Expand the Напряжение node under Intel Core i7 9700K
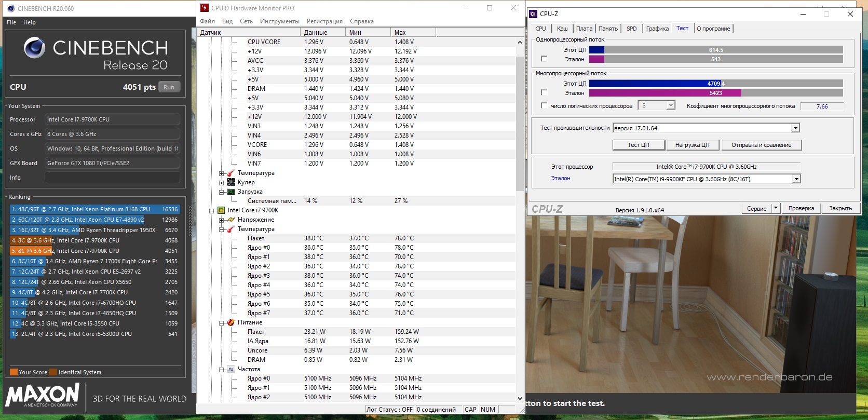Image resolution: width=868 pixels, height=420 pixels. point(221,220)
